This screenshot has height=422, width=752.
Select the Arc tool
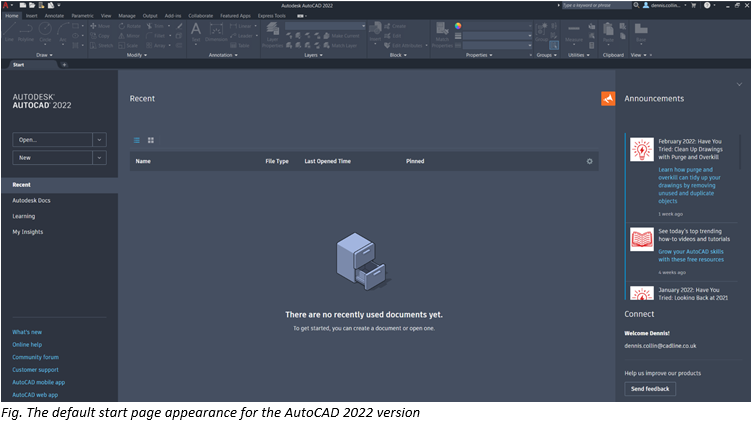[63, 32]
